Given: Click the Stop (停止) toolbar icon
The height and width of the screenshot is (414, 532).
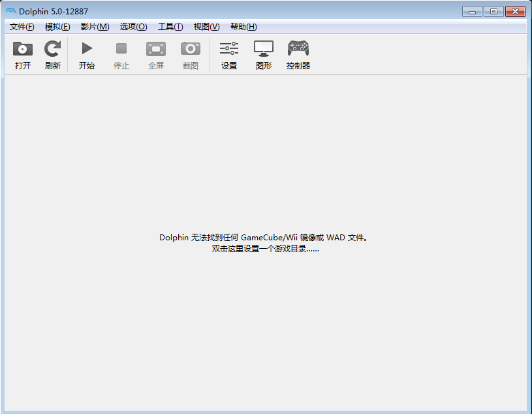Looking at the screenshot, I should [x=121, y=50].
